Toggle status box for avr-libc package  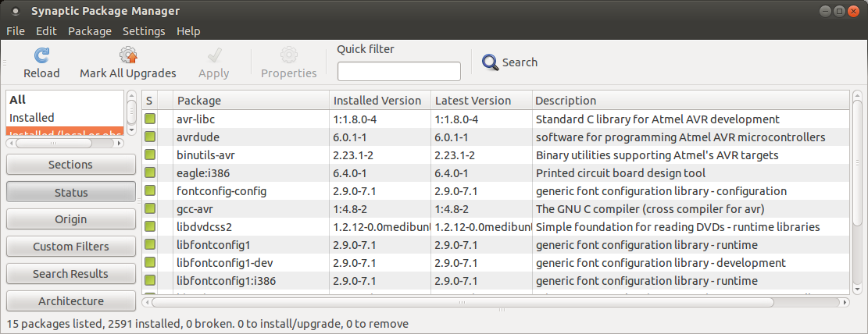point(149,119)
